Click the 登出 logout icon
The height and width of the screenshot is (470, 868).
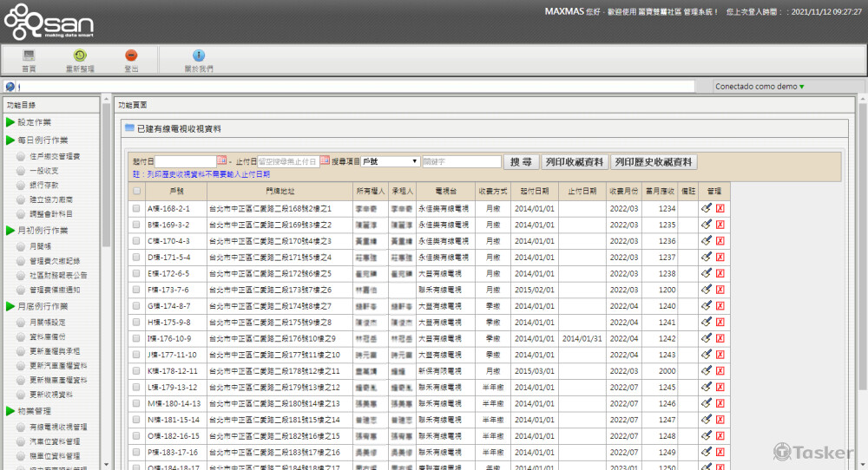tap(131, 55)
